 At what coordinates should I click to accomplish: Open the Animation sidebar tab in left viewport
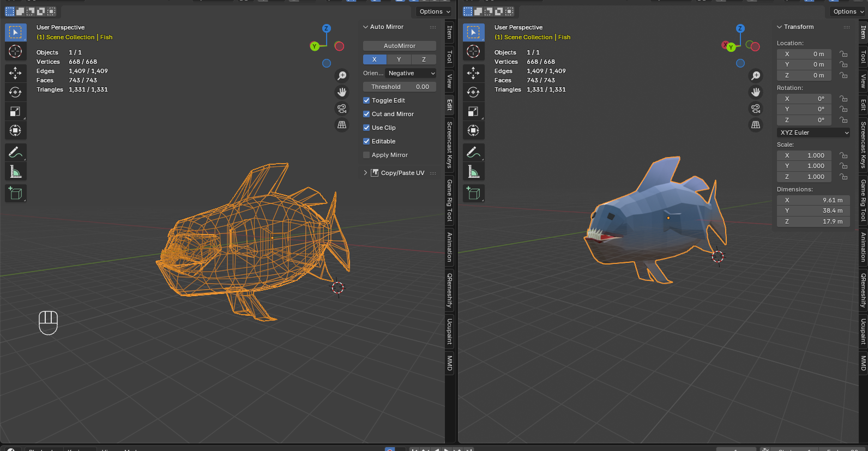(x=450, y=247)
